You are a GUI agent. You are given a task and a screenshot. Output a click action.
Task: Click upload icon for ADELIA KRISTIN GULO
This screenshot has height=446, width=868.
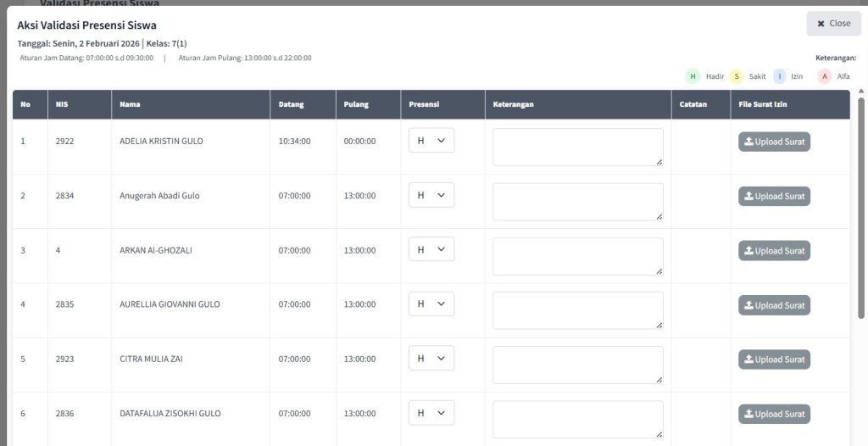[749, 142]
